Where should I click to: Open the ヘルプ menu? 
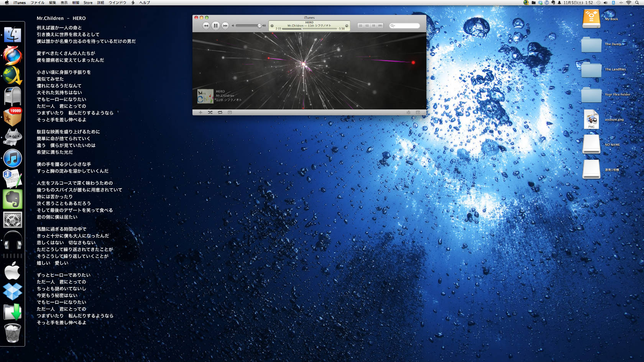(x=145, y=3)
